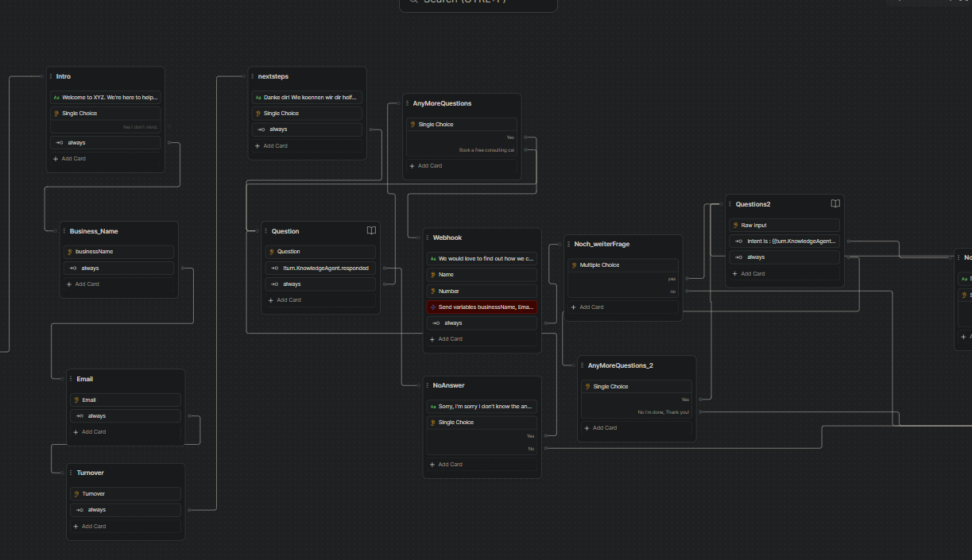The image size is (972, 560).
Task: Click the drag handle icon beside Webhook title
Action: (x=428, y=238)
